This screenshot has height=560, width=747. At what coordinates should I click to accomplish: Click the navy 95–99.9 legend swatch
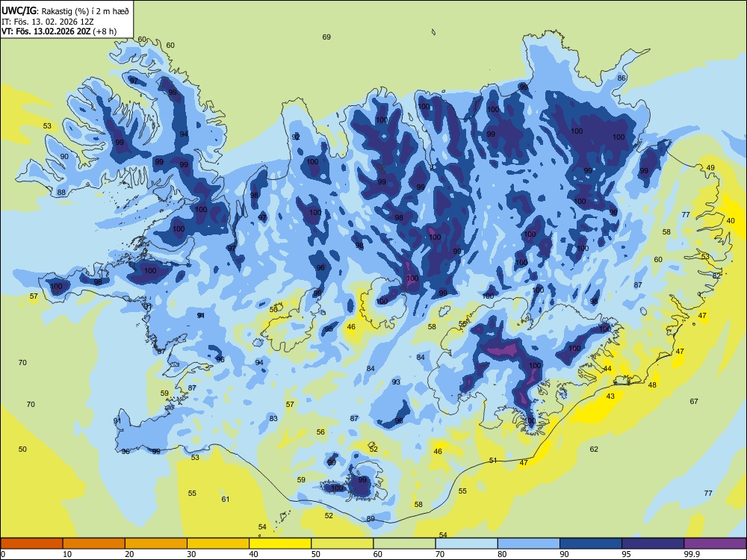click(653, 544)
